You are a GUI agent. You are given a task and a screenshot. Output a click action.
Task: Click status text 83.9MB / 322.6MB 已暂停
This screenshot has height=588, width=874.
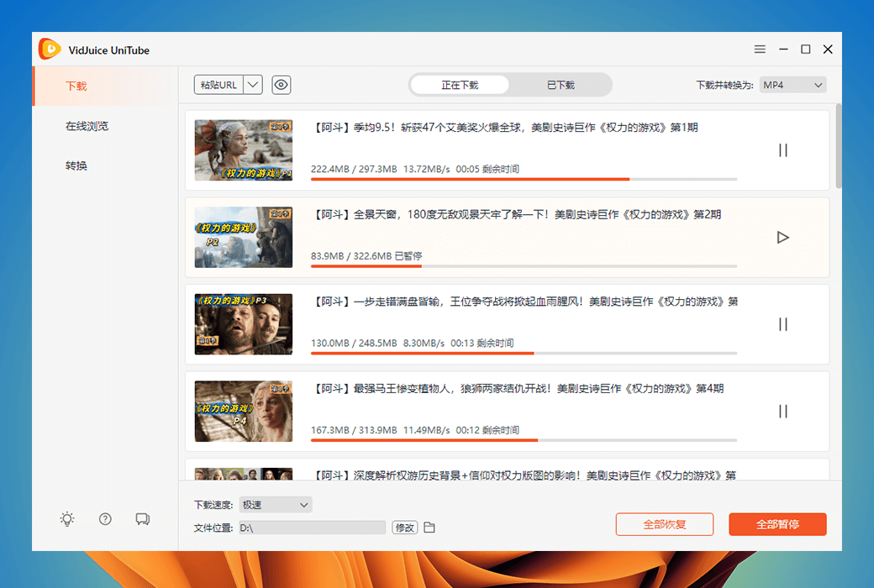tap(366, 256)
